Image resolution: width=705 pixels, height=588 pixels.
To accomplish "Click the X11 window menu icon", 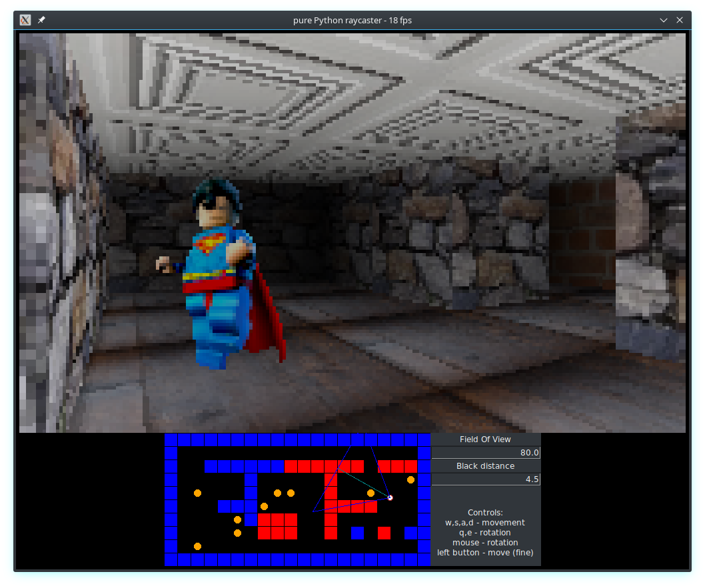I will tap(25, 20).
